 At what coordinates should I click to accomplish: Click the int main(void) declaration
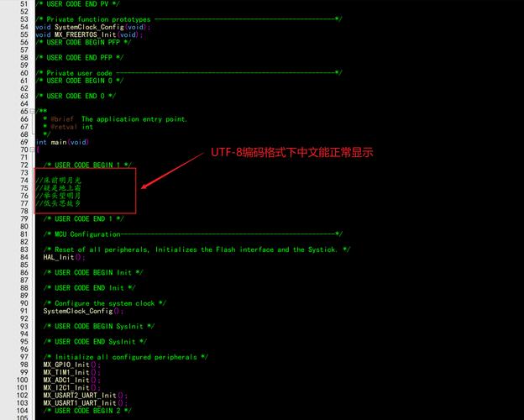coord(62,142)
